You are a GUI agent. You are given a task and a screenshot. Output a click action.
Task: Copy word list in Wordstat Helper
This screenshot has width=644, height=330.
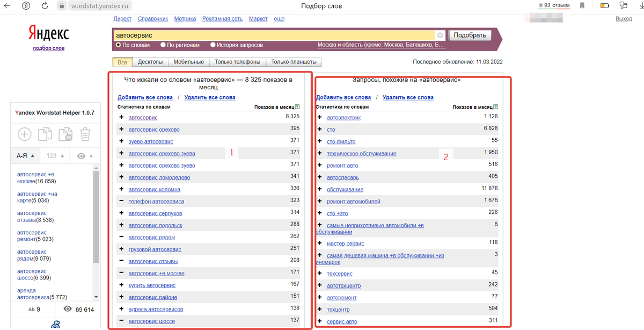tap(45, 134)
